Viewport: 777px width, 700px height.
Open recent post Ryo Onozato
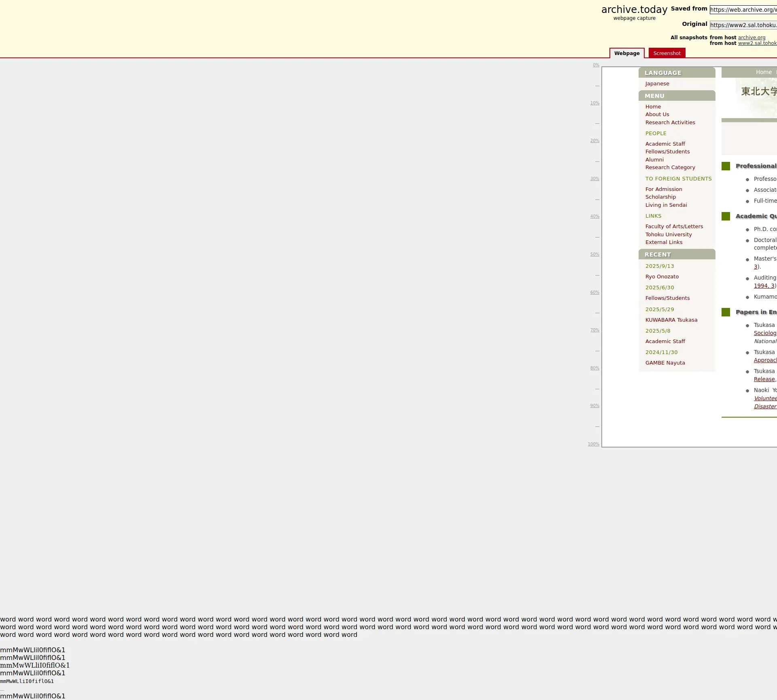662,277
